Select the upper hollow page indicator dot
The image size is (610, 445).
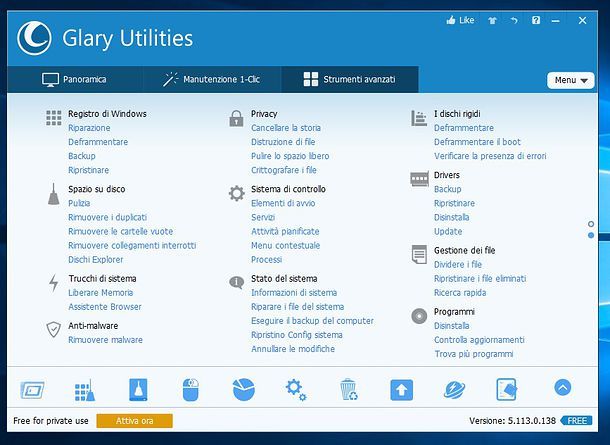point(591,224)
